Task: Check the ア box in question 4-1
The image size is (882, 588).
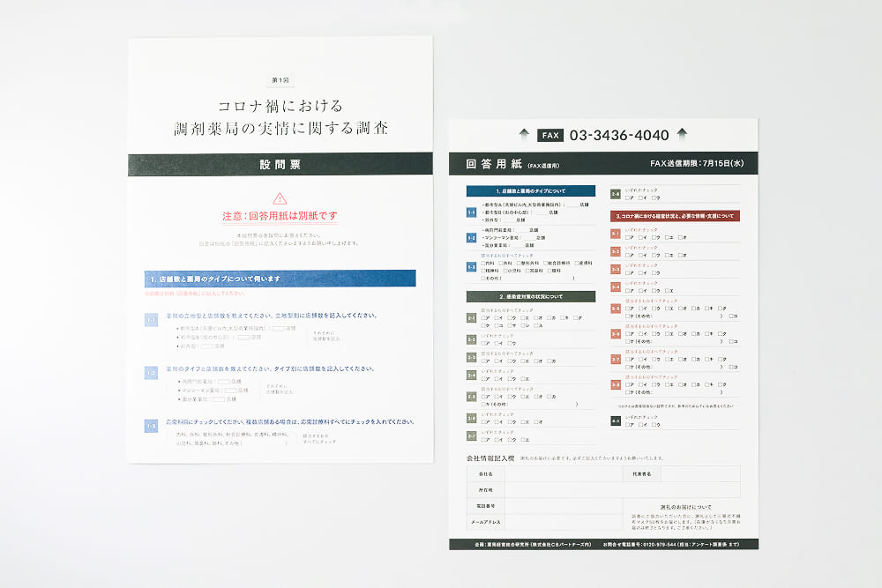Action: click(628, 423)
